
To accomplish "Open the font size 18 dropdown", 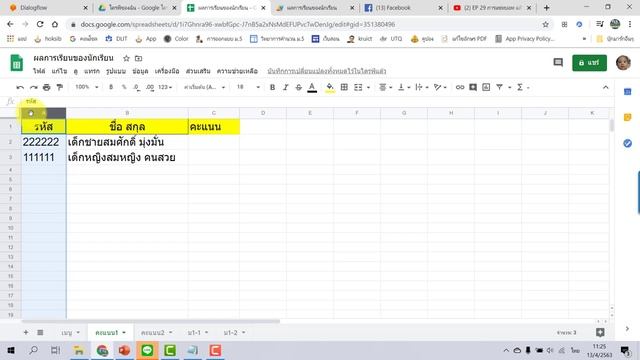I will (248, 87).
